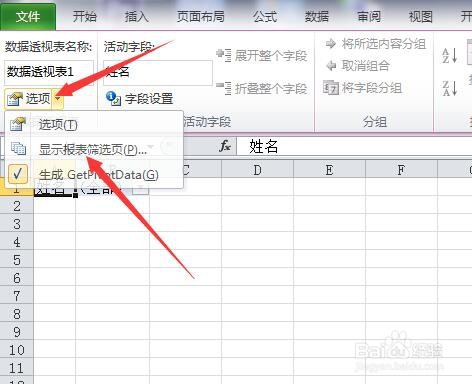Screen dimensions: 472x384
Task: Click the 选项 button in ribbon
Action: pyautogui.click(x=28, y=99)
